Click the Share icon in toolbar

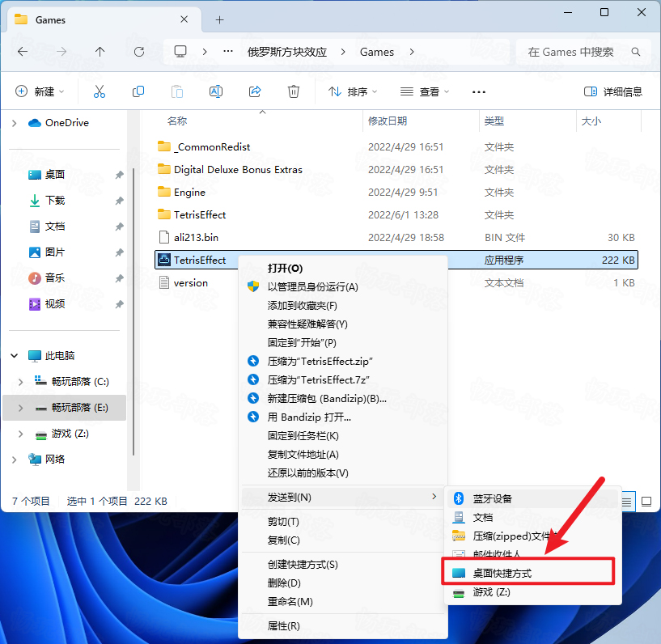[255, 91]
